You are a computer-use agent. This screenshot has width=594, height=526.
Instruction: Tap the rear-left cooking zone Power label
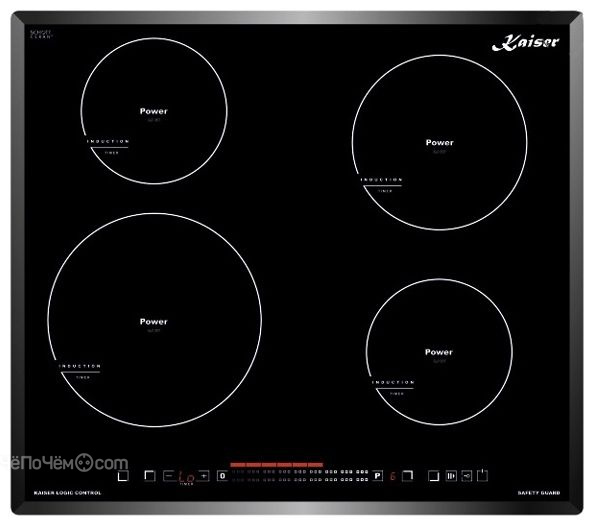(x=153, y=111)
